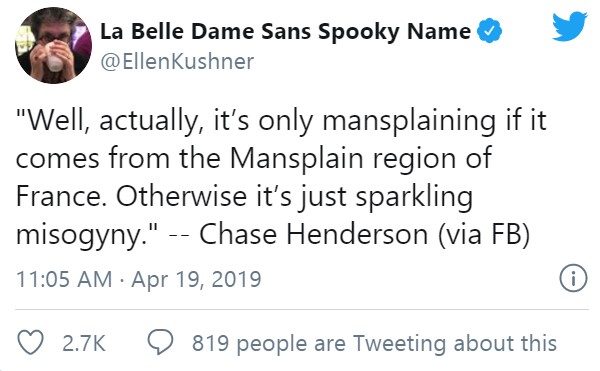Viewport: 600px width, 371px height.
Task: Click the phrase Well, actually in tweet
Action: click(110, 121)
